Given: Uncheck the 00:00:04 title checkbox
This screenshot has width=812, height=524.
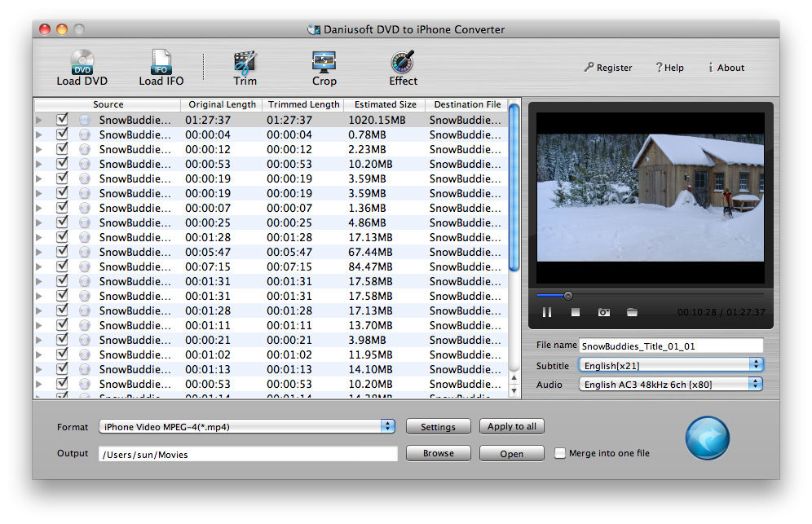Looking at the screenshot, I should click(x=62, y=134).
